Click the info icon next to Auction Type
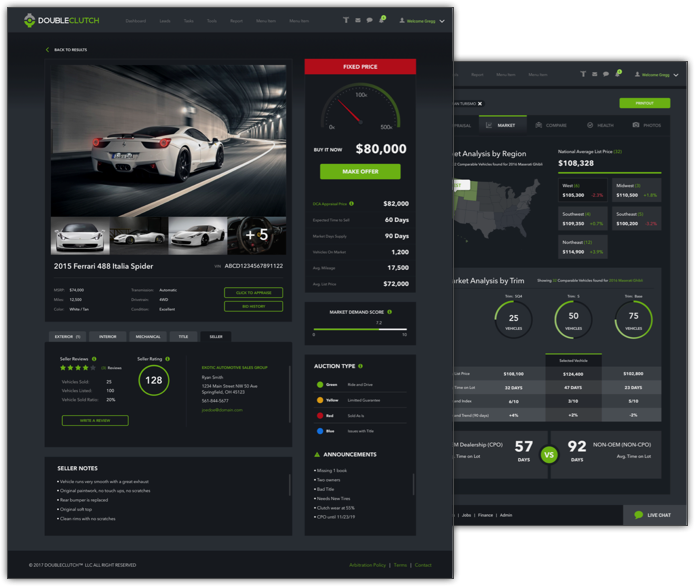The image size is (695, 586). [360, 367]
